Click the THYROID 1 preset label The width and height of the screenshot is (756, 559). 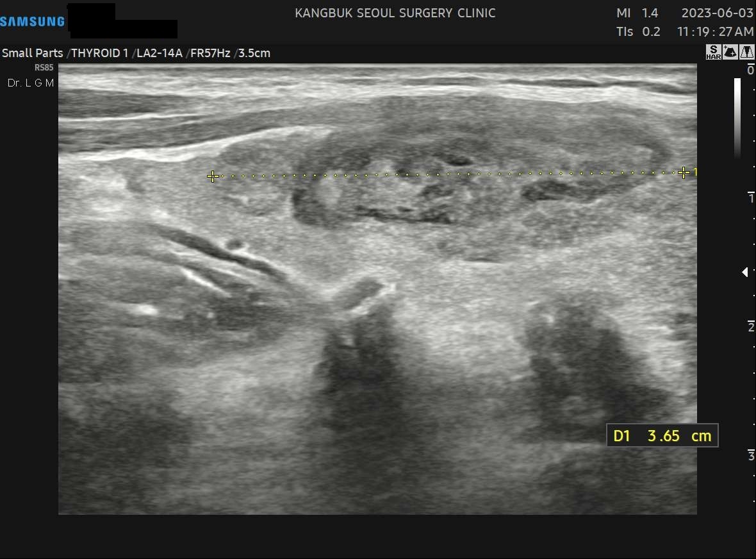pyautogui.click(x=99, y=53)
